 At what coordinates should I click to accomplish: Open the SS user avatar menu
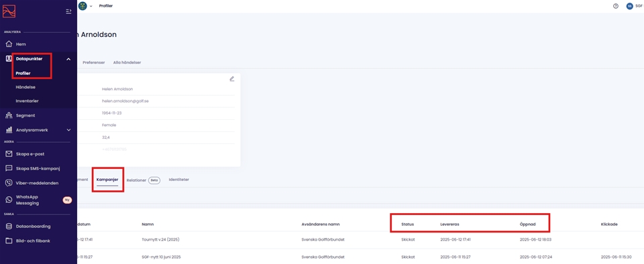630,6
